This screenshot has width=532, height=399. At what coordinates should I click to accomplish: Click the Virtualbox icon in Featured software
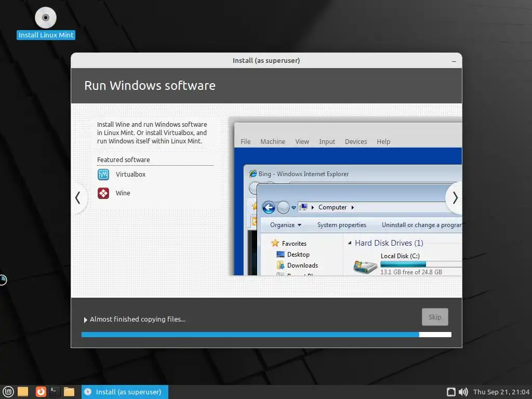(103, 175)
